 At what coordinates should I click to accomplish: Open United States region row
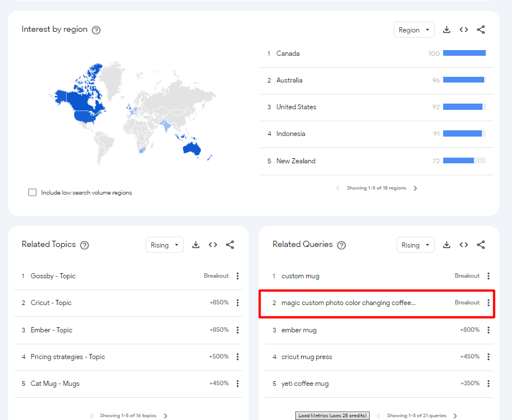(377, 107)
